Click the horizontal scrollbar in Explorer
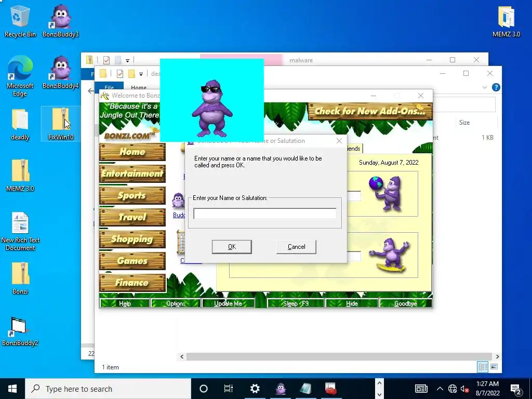 click(x=339, y=356)
